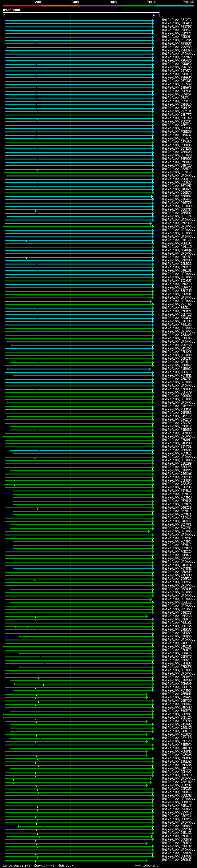Open the UniRef100_Q6CDU7 hit label
Viewport: 197px width, 868px height.
click(x=176, y=860)
